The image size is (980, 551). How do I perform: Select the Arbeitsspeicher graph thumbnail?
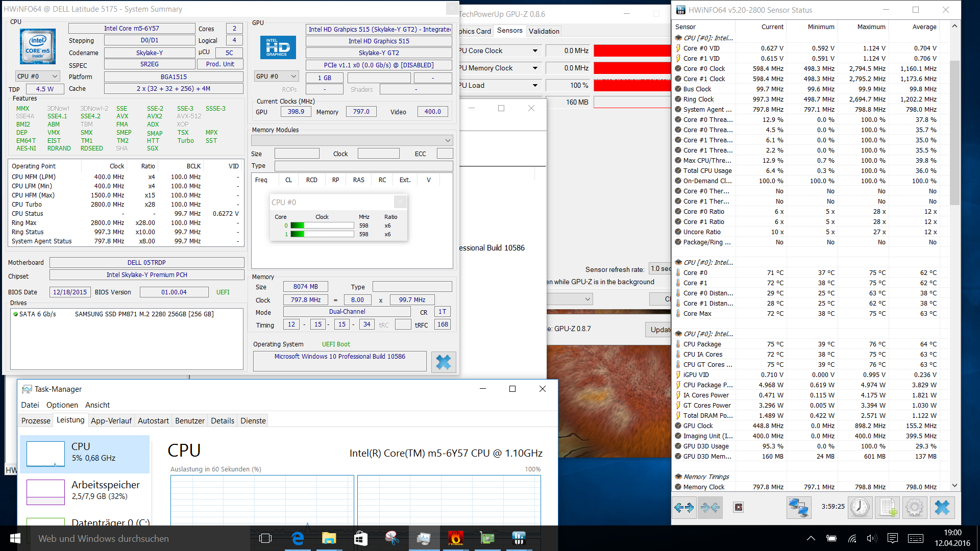[45, 492]
